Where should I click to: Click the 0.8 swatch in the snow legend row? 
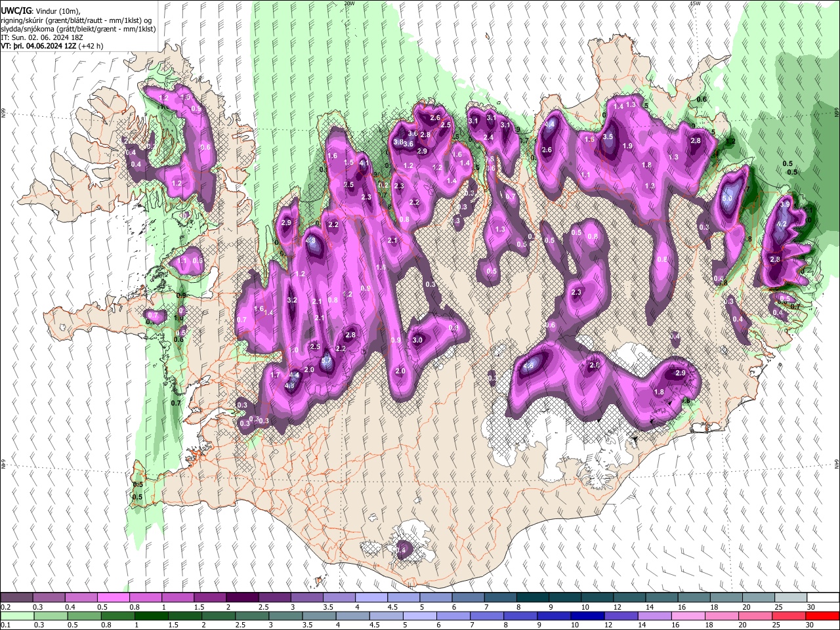145,598
